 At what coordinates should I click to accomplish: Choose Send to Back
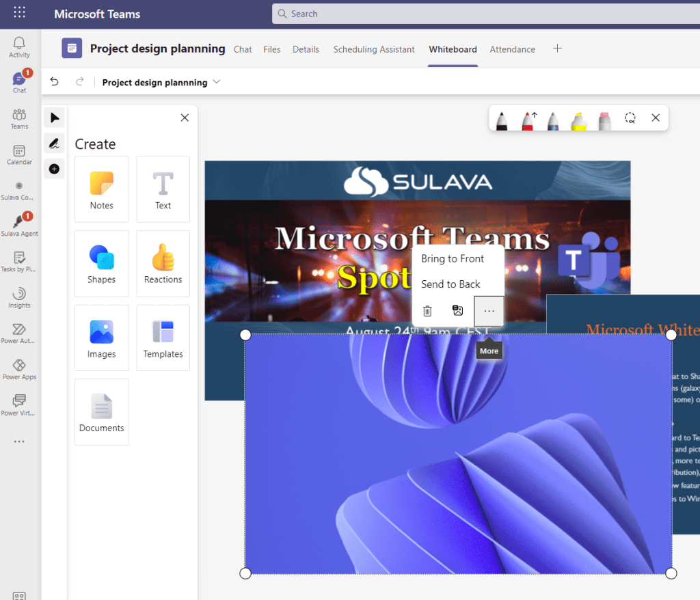point(450,284)
